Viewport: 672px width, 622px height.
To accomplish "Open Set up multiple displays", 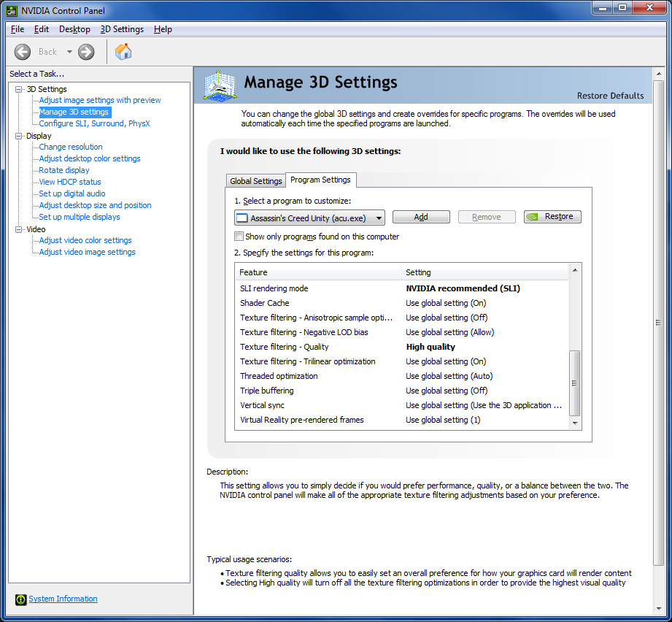I will [80, 217].
